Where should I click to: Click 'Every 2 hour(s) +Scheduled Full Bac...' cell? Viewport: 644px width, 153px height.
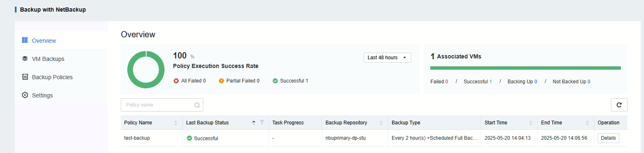coord(434,138)
